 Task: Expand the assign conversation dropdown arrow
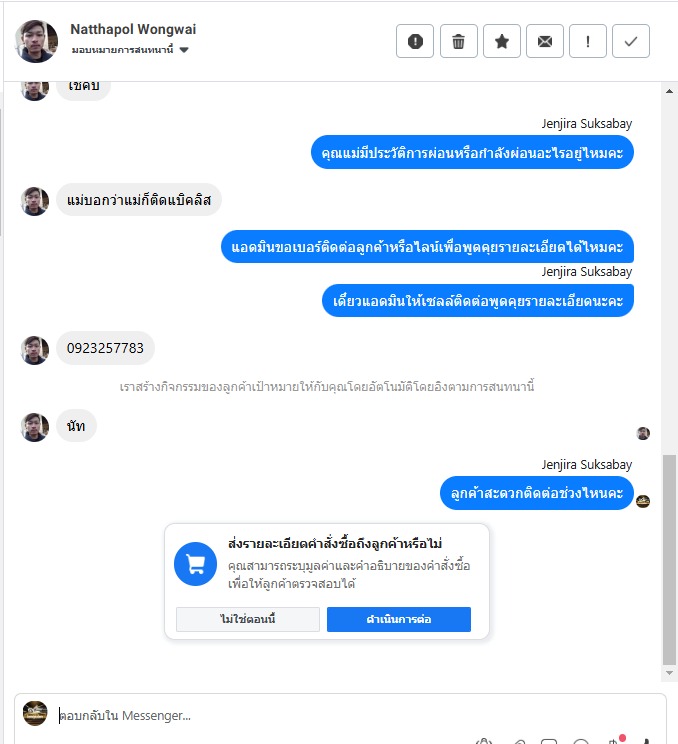click(x=184, y=50)
